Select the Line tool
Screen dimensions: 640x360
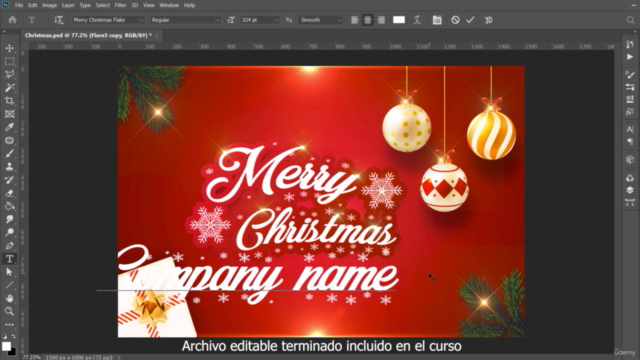coord(9,285)
